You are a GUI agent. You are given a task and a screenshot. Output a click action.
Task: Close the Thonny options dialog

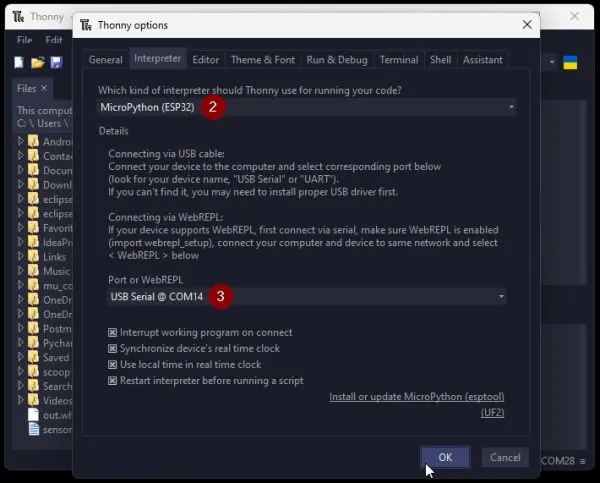pos(526,24)
